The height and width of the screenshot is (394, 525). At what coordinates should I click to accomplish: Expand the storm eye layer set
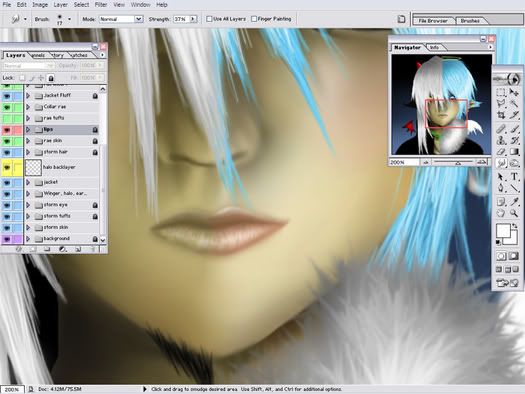coord(28,205)
